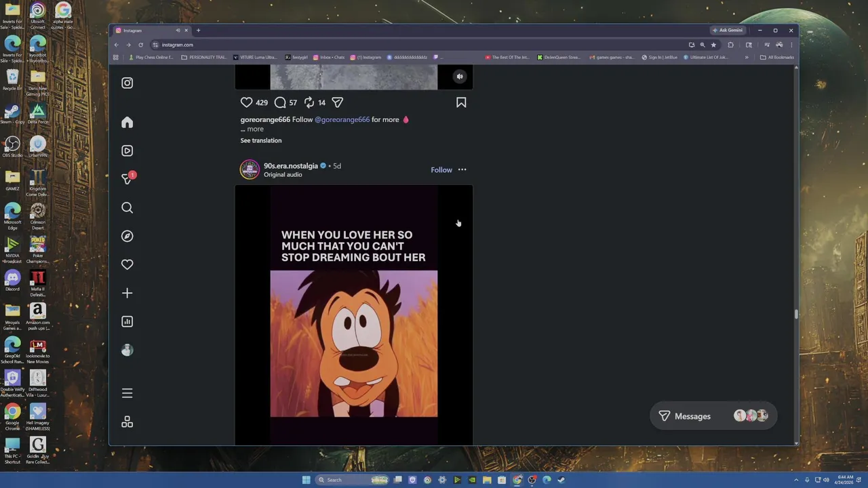Open PERSONALITY TRAI... bookmark folder
Viewport: 868px width, 488px height.
click(204, 58)
